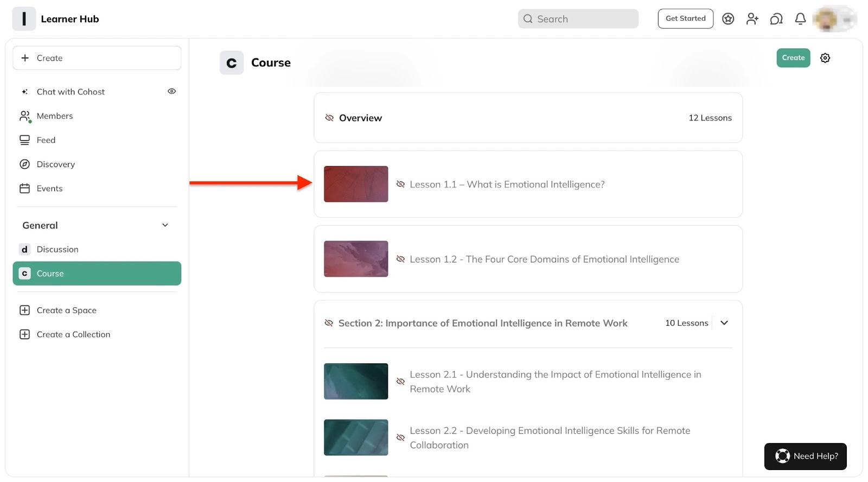
Task: Click the Events calendar icon
Action: (24, 188)
